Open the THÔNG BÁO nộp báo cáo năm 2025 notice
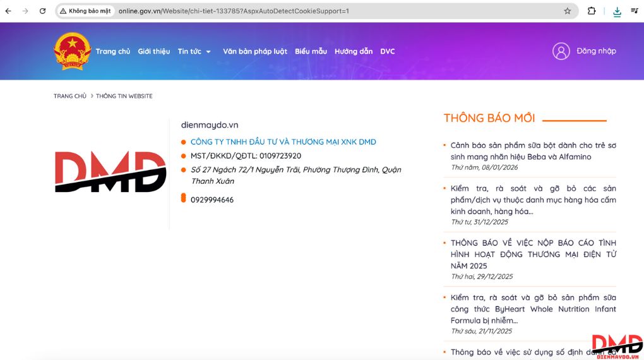Screen dimensions: 644x360 point(533,255)
